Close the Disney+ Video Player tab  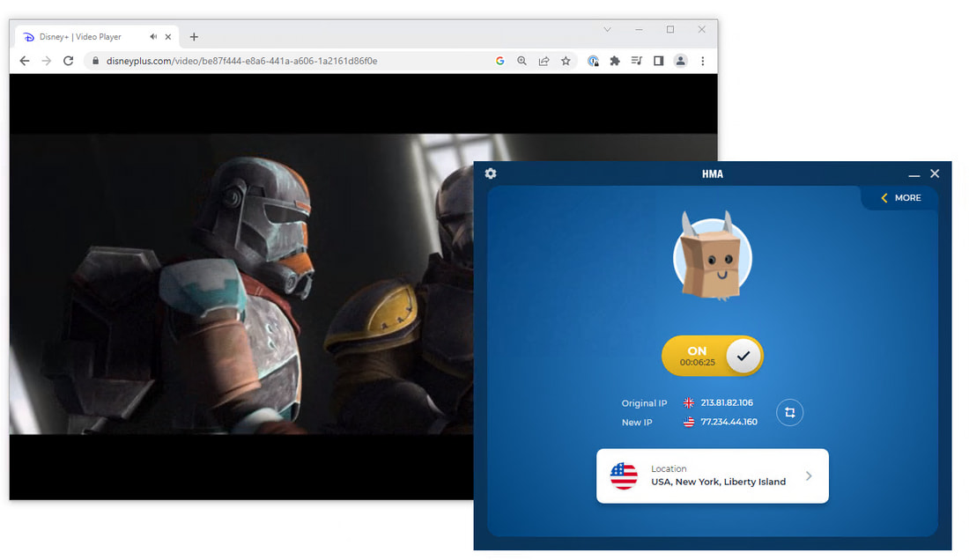click(168, 37)
